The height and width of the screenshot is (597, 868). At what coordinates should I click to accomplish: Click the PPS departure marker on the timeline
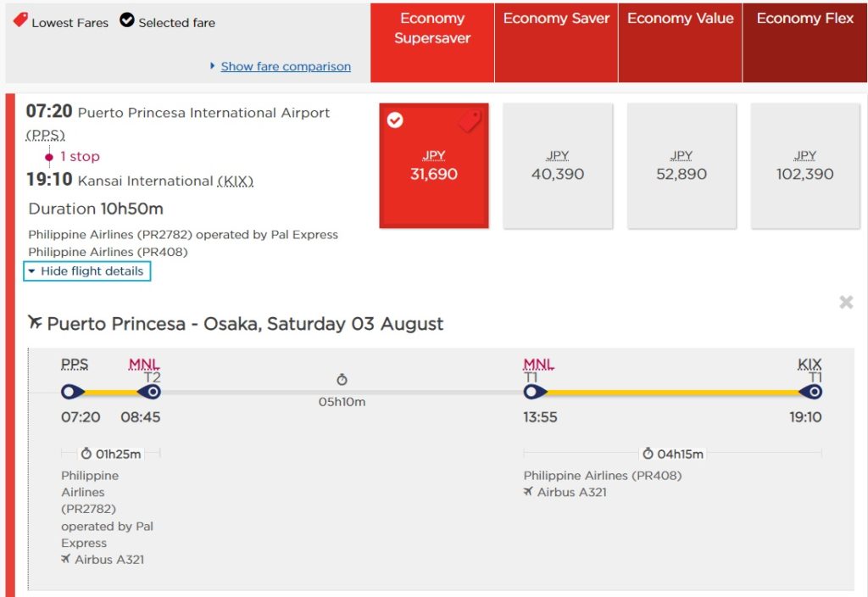click(x=72, y=392)
